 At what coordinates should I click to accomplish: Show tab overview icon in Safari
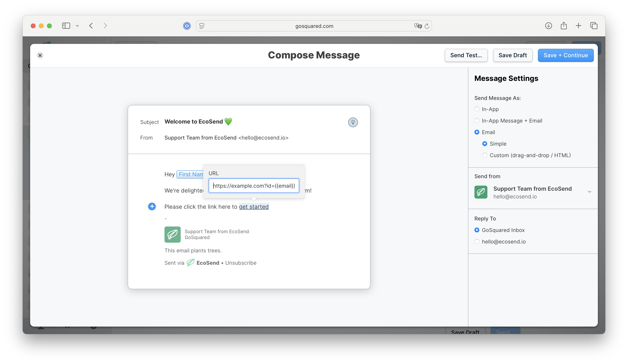(594, 26)
